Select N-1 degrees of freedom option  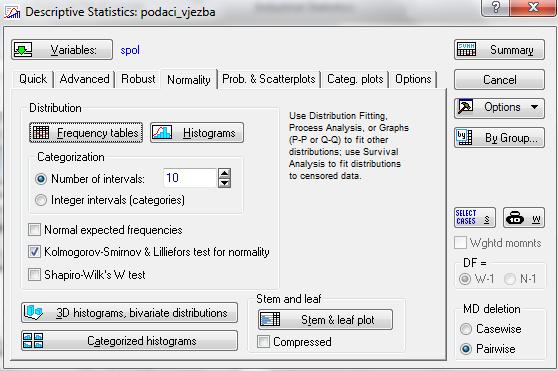coord(510,279)
